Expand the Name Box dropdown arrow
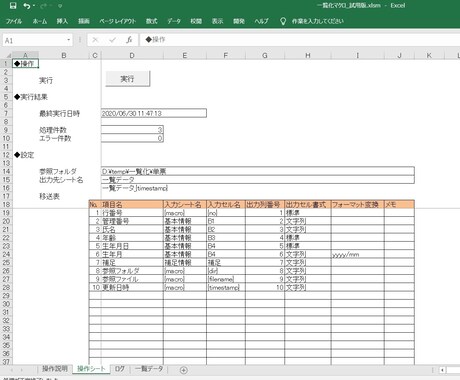Screen dimensions: 460x380 [x=68, y=40]
